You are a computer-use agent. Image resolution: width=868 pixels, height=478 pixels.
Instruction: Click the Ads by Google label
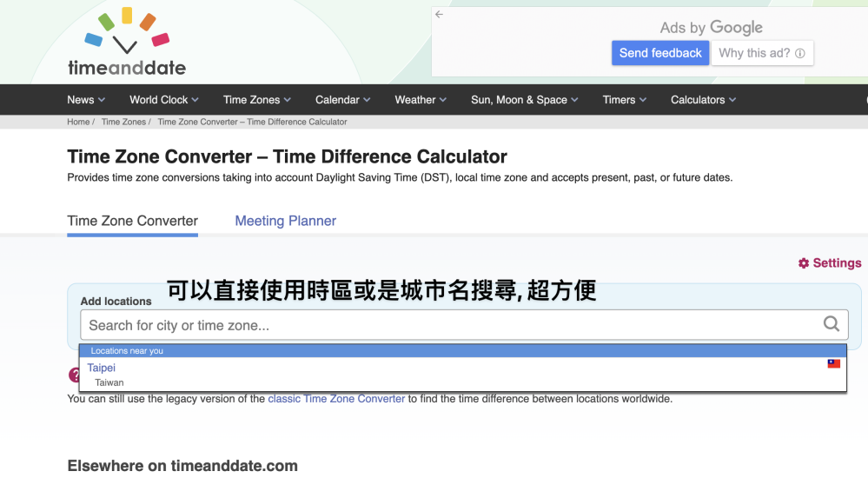711,27
